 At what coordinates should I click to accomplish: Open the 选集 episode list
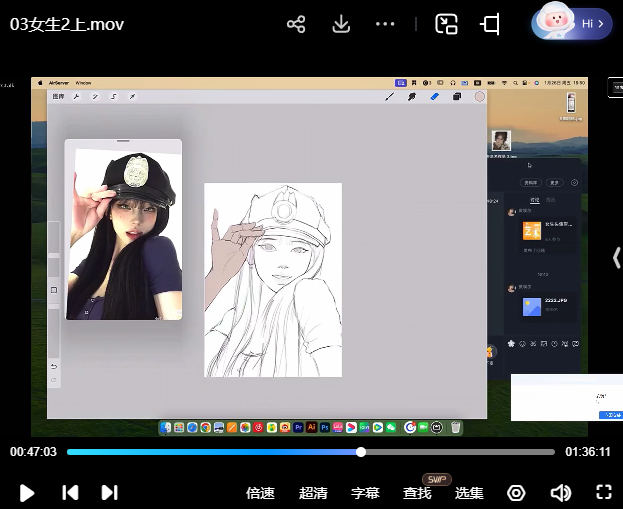[x=469, y=493]
